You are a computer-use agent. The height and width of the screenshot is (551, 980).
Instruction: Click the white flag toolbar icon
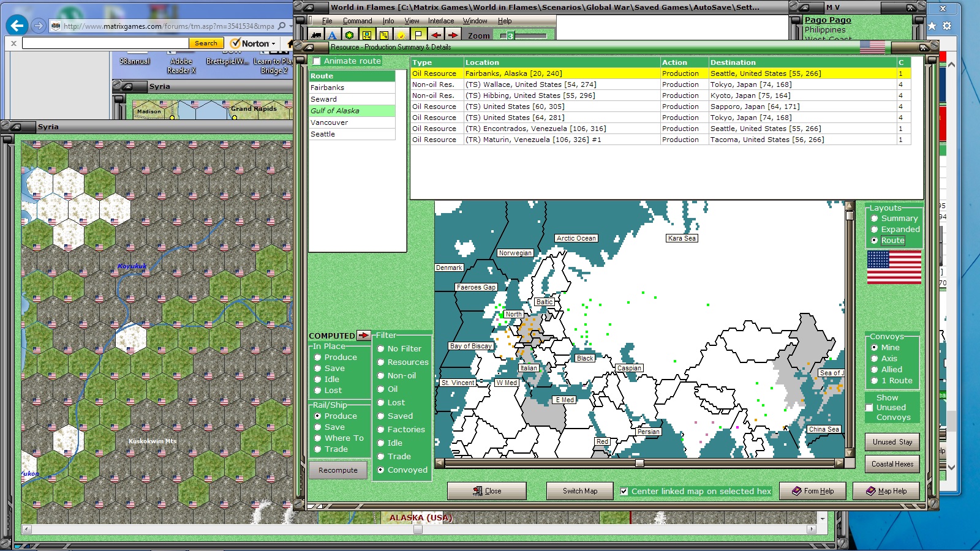click(418, 36)
